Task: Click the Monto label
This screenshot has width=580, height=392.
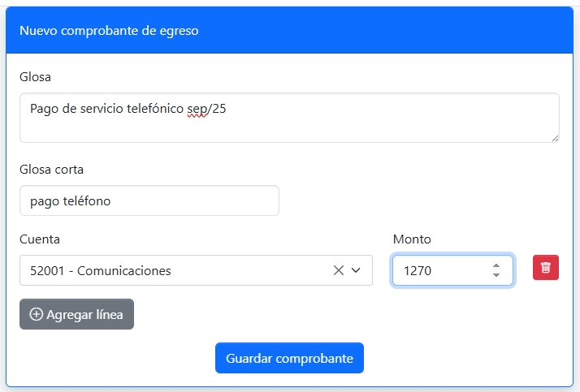Action: [x=412, y=239]
